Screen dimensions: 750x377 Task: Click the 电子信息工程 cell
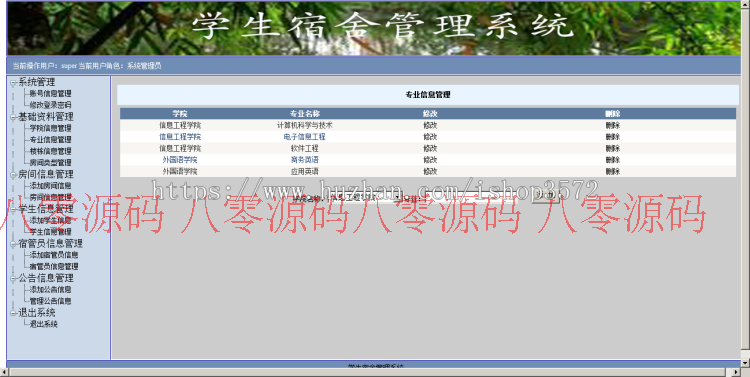pyautogui.click(x=305, y=137)
